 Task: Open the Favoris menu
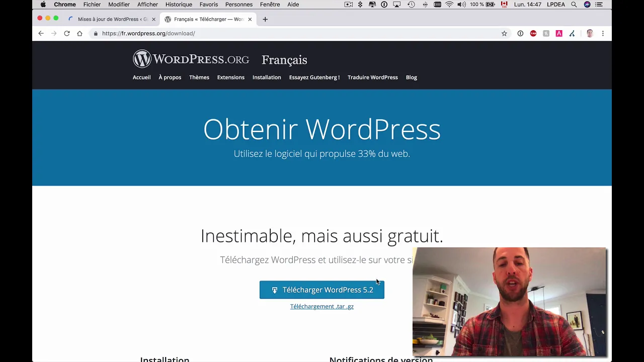209,5
